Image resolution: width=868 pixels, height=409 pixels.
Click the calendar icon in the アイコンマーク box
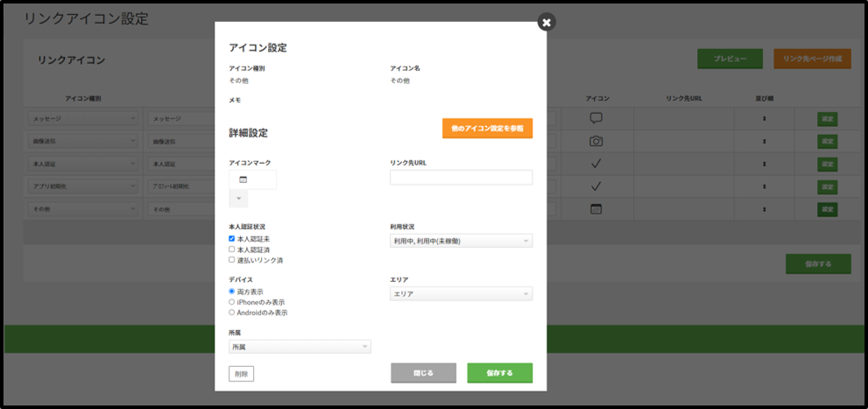(x=243, y=180)
